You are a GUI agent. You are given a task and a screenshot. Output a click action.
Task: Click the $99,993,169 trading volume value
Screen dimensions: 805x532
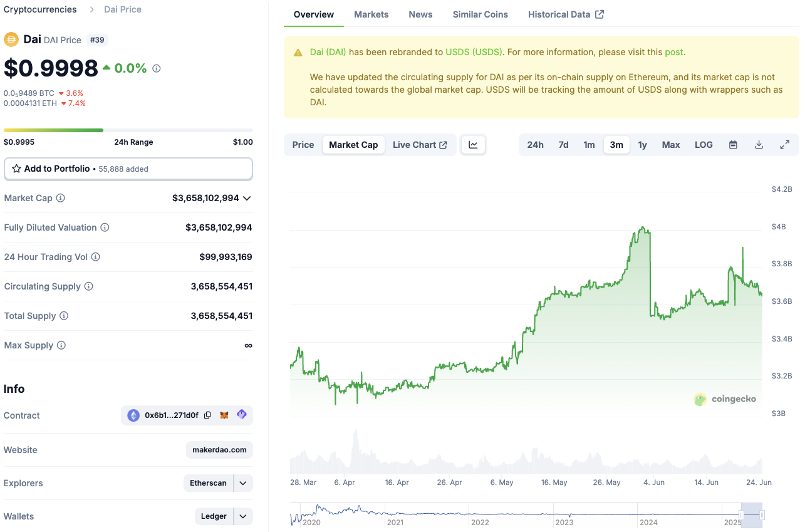[x=226, y=257]
